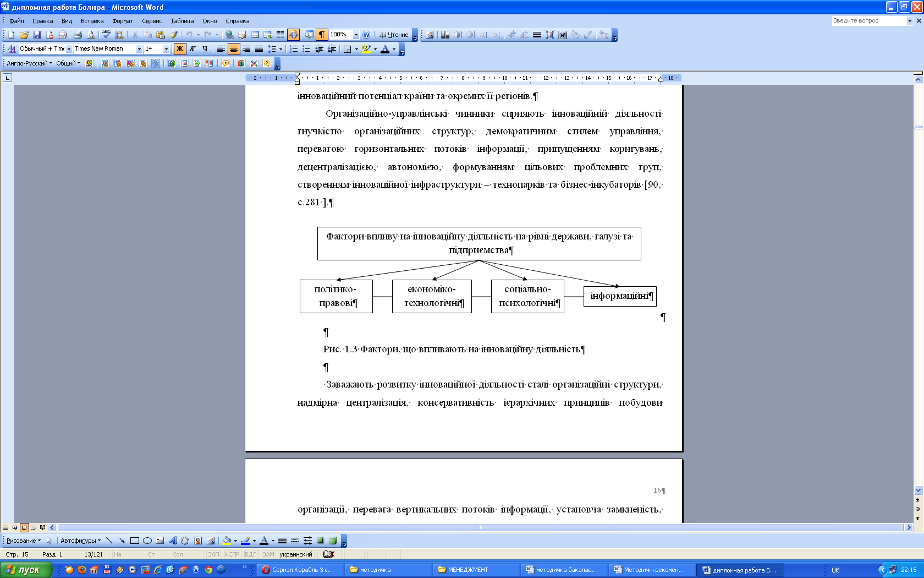
Task: Open the Columns layout button
Action: [x=280, y=35]
